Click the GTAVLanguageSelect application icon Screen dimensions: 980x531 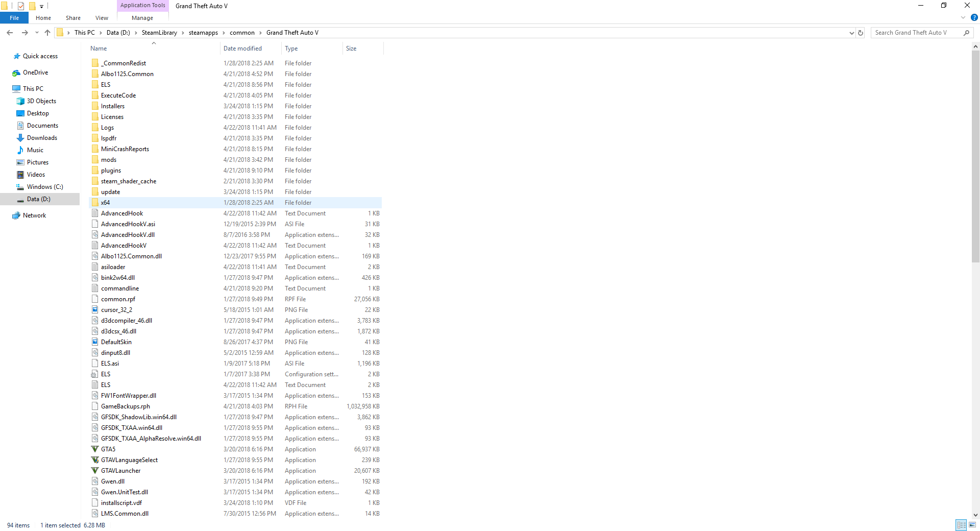[95, 460]
